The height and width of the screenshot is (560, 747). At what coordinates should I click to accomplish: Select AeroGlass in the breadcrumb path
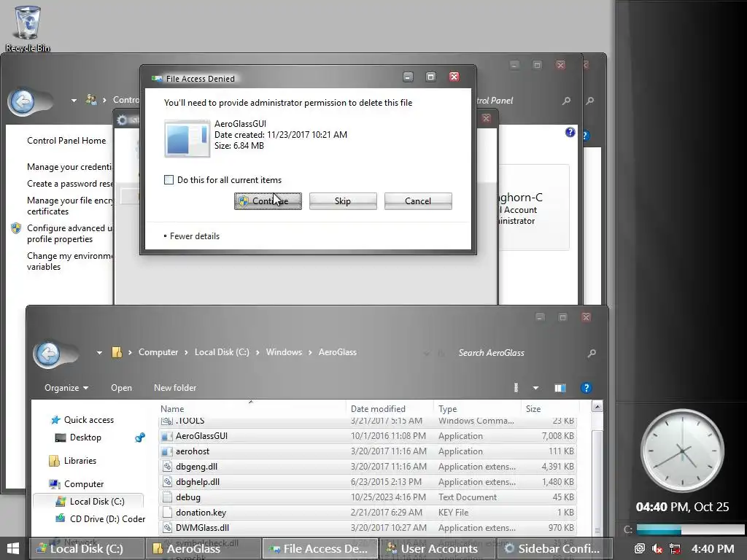click(338, 352)
